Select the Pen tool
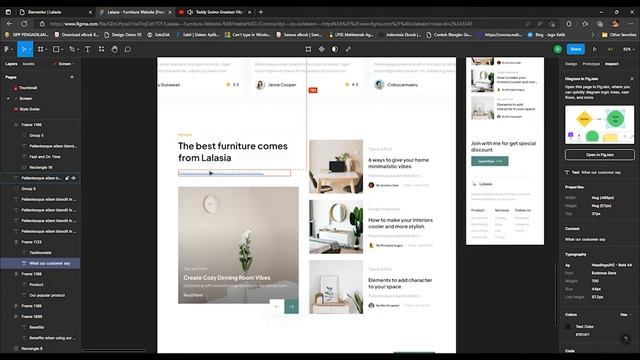The height and width of the screenshot is (360, 640). click(x=72, y=49)
